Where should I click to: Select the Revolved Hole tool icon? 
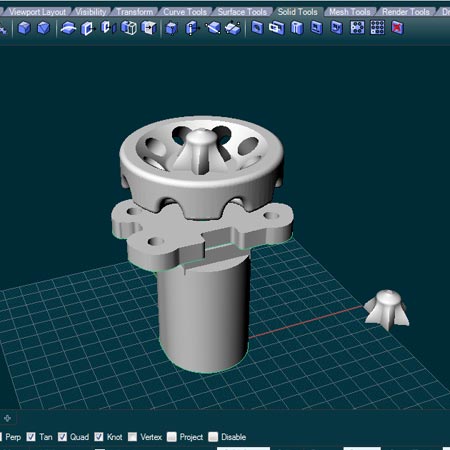(x=317, y=28)
